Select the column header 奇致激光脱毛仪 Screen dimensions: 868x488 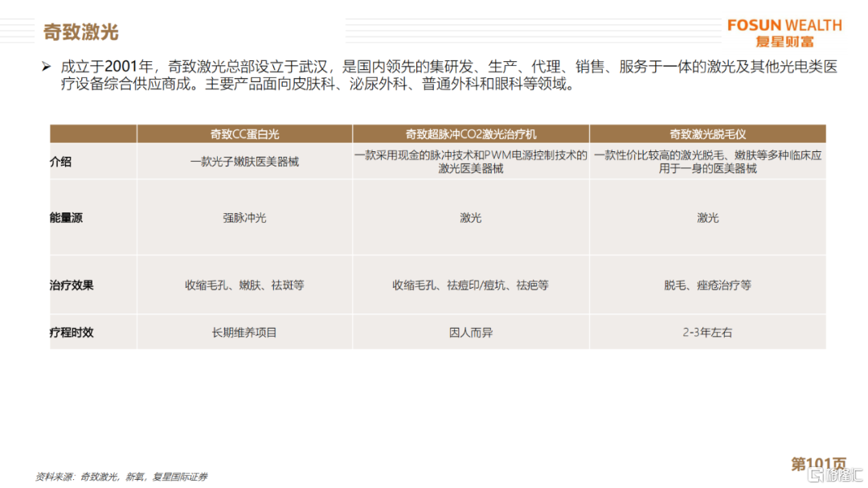click(707, 134)
